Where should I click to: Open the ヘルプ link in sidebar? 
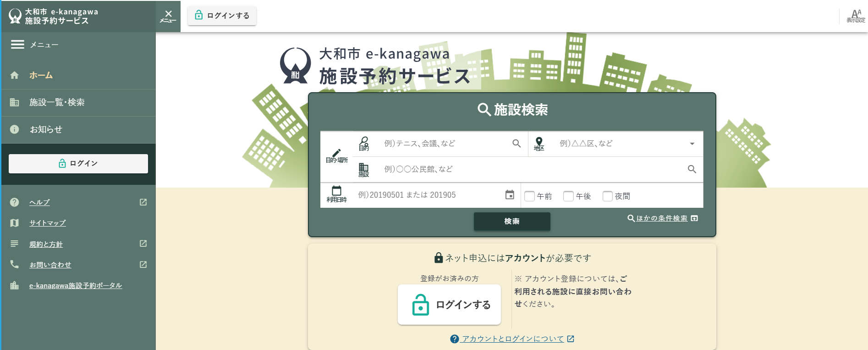coord(39,202)
